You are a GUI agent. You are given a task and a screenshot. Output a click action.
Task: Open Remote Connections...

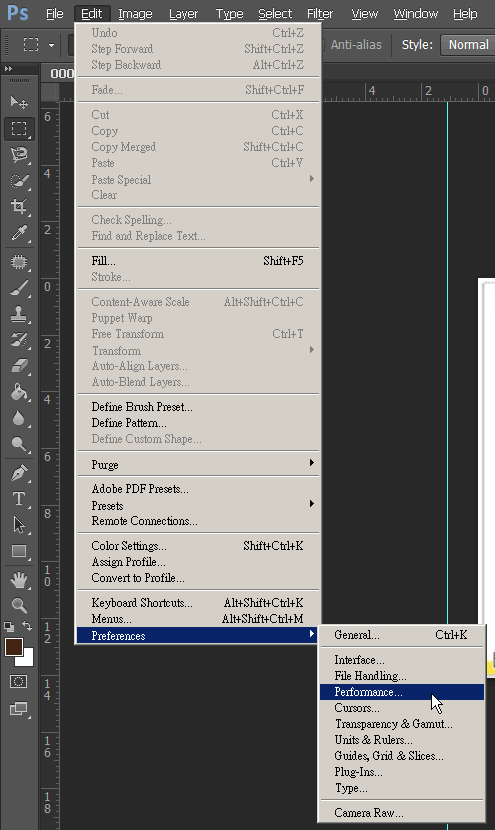(199, 521)
